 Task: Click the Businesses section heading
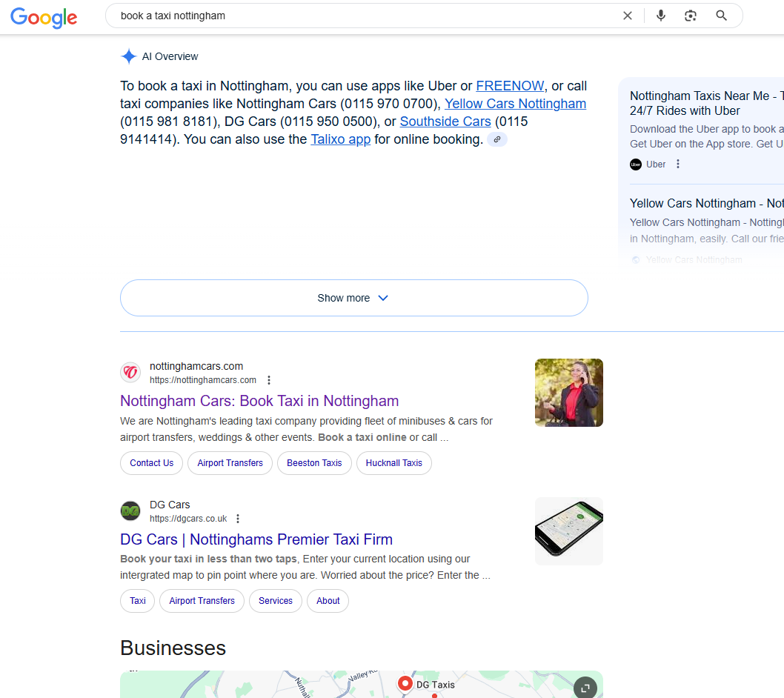tap(173, 648)
